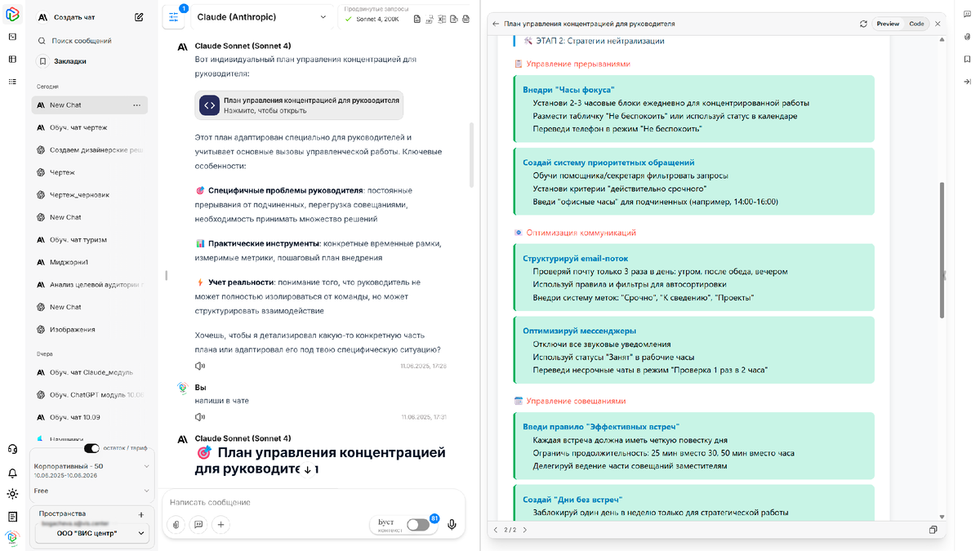
Task: Copy artifact with bottom-right copy icon
Action: (933, 530)
